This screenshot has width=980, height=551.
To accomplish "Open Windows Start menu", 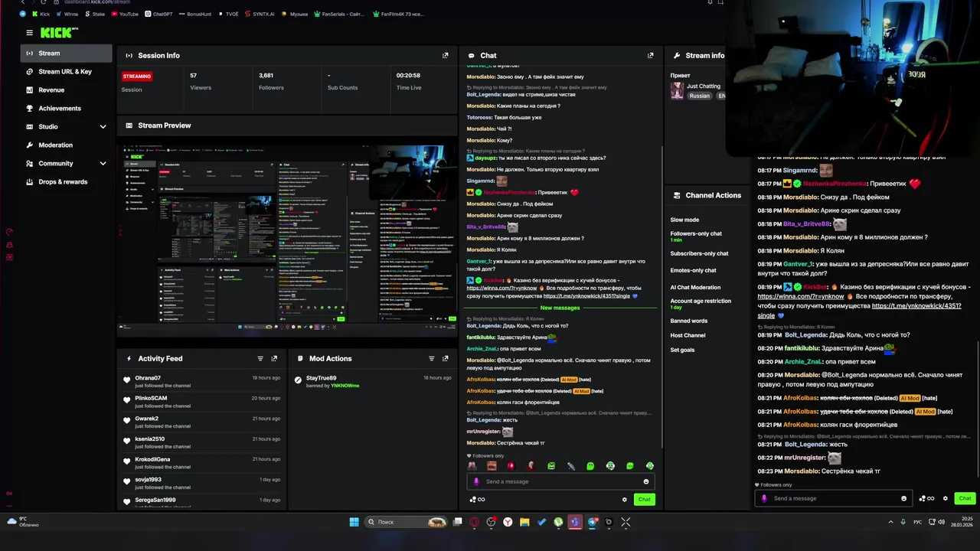I will coord(354,522).
